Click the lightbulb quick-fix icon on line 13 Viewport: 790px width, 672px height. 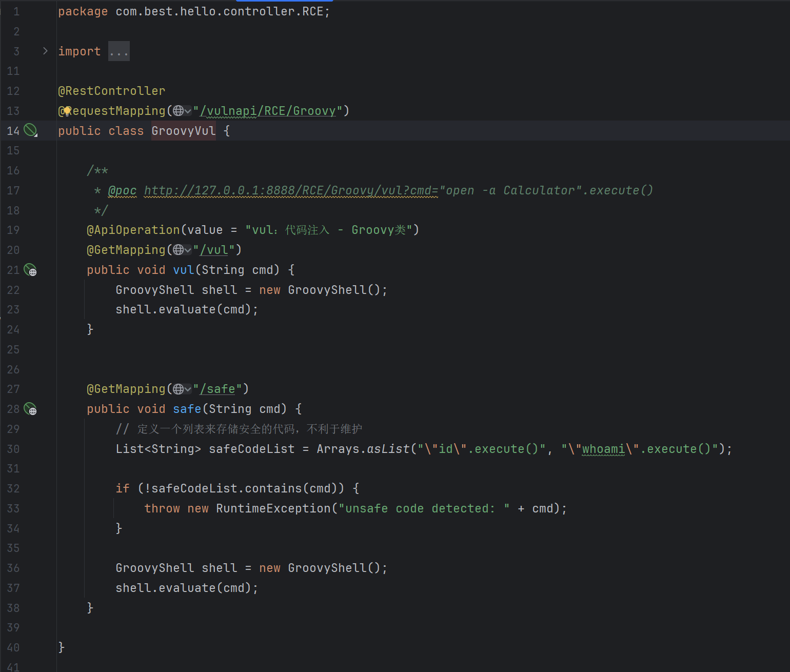click(x=67, y=111)
